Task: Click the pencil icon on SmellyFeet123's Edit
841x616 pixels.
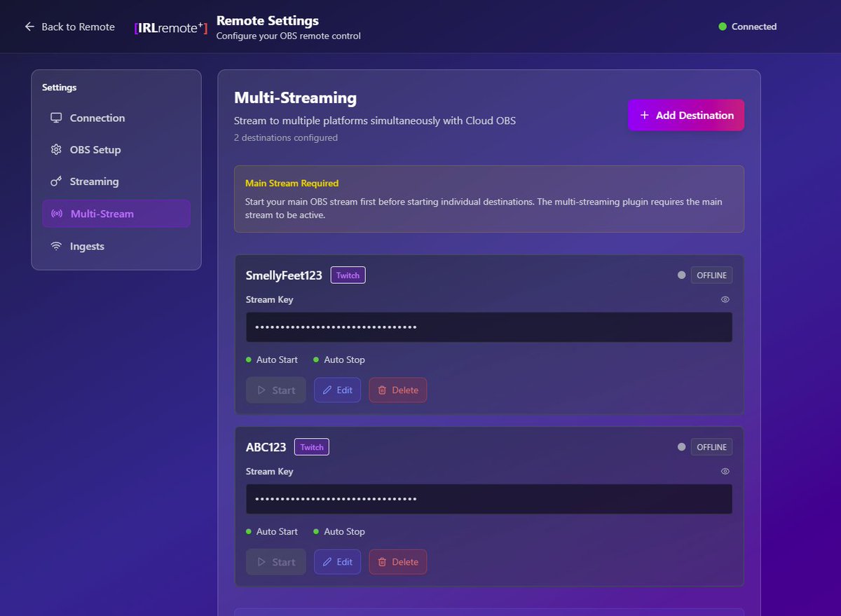Action: 327,390
